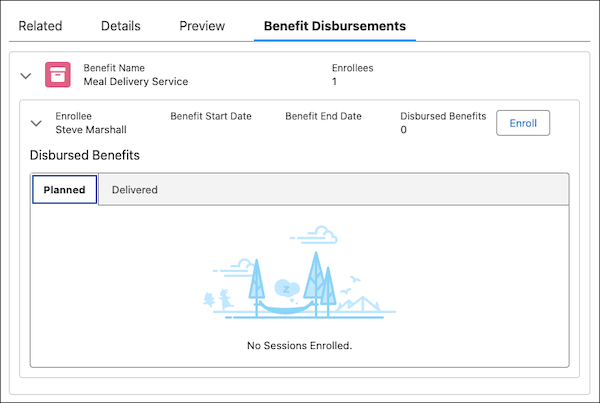Click the Disbursed Benefits count of 0
The height and width of the screenshot is (403, 600).
click(403, 130)
